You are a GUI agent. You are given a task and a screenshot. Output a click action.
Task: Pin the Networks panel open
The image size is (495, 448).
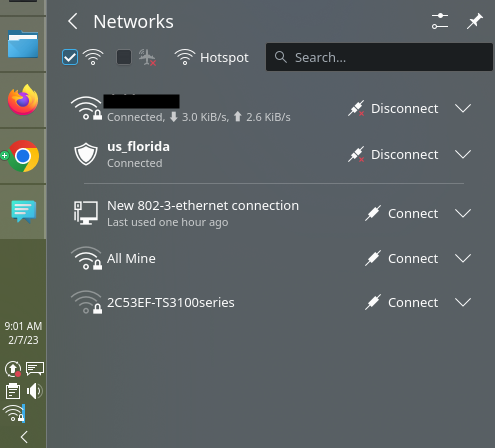pos(475,21)
